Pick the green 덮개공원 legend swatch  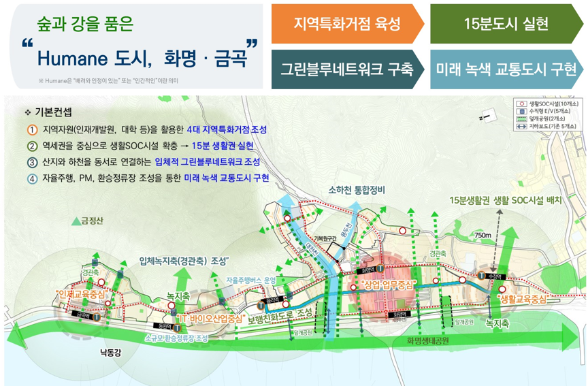[521, 118]
